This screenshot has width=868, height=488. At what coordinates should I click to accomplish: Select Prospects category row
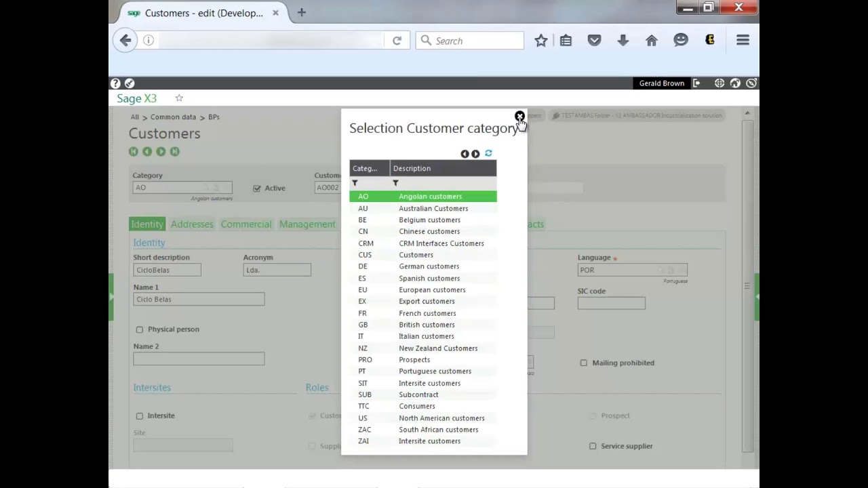pos(423,360)
